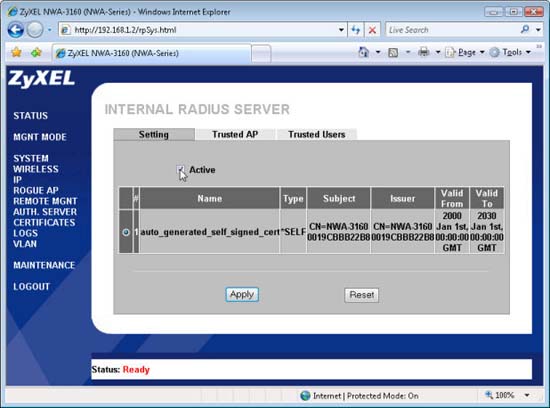Click the Issuer CN=NWA-3160 cell
The width and height of the screenshot is (550, 408).
403,232
